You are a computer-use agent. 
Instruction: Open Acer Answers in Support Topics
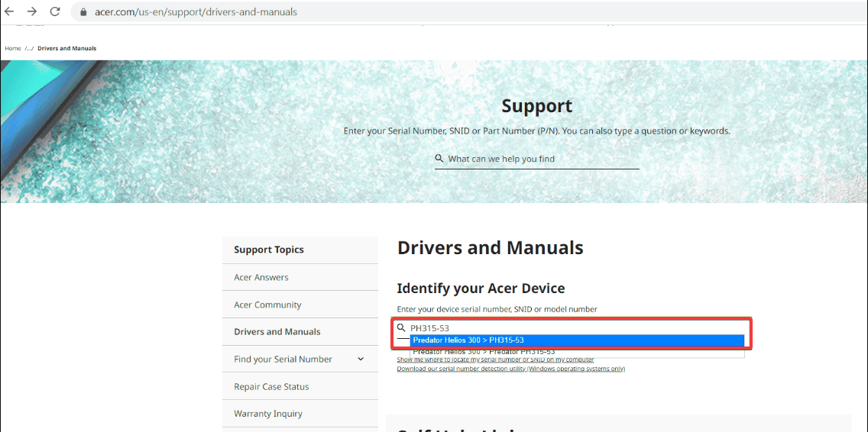click(x=300, y=277)
